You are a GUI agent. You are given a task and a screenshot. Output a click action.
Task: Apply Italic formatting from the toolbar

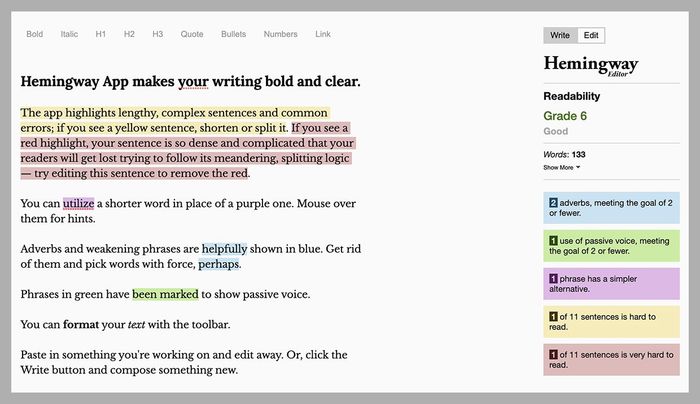69,34
